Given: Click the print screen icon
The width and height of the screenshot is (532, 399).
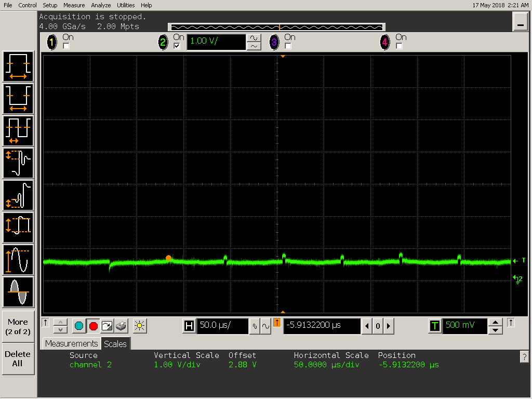Looking at the screenshot, I should (x=121, y=326).
